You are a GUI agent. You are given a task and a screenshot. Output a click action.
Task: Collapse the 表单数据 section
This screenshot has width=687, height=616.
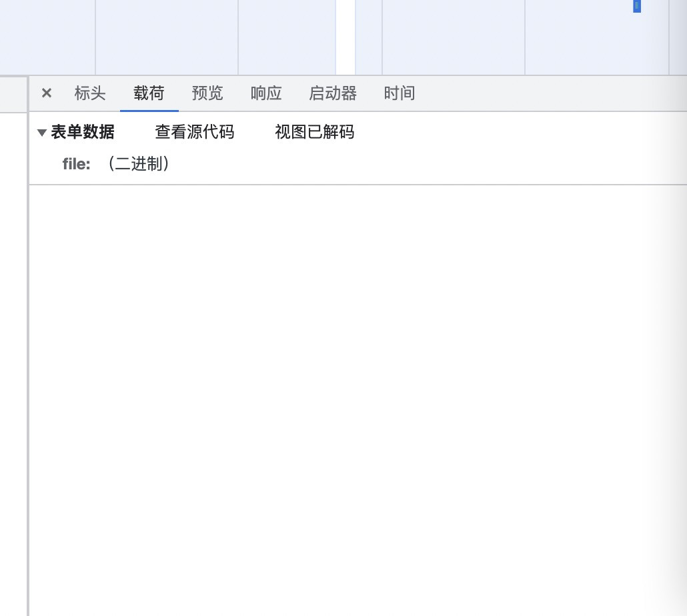pos(42,132)
